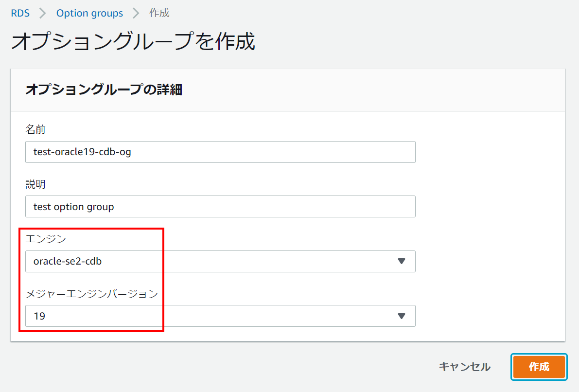The image size is (579, 392).
Task: Click the エンジン field label
Action: [x=46, y=239]
